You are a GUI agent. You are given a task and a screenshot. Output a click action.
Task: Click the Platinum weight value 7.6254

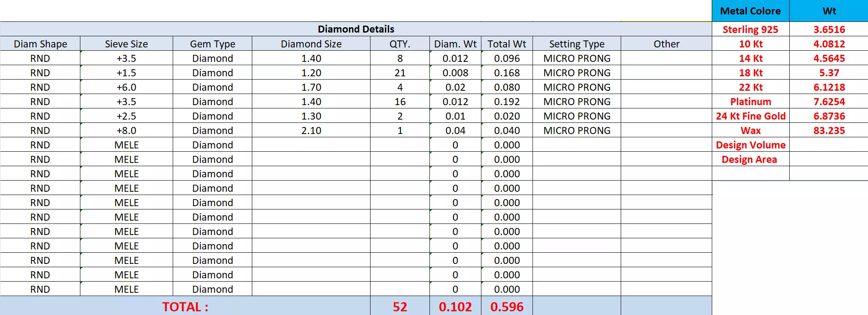tap(829, 101)
